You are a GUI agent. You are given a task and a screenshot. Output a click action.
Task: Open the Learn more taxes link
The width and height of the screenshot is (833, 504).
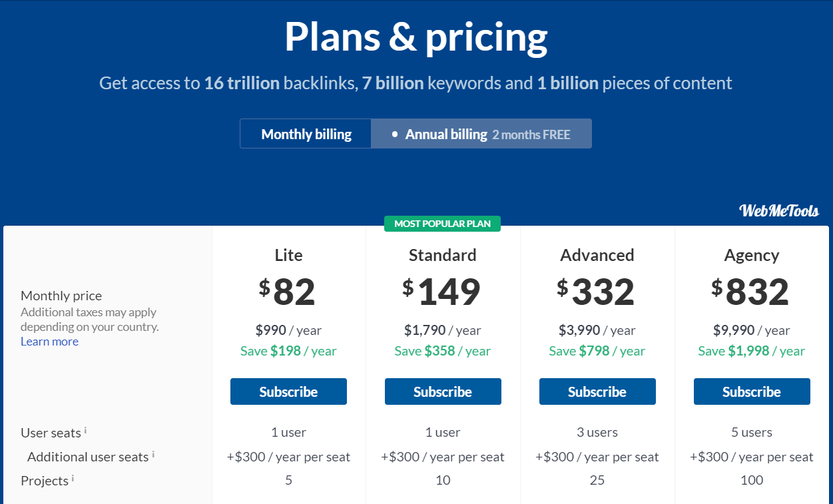point(49,342)
